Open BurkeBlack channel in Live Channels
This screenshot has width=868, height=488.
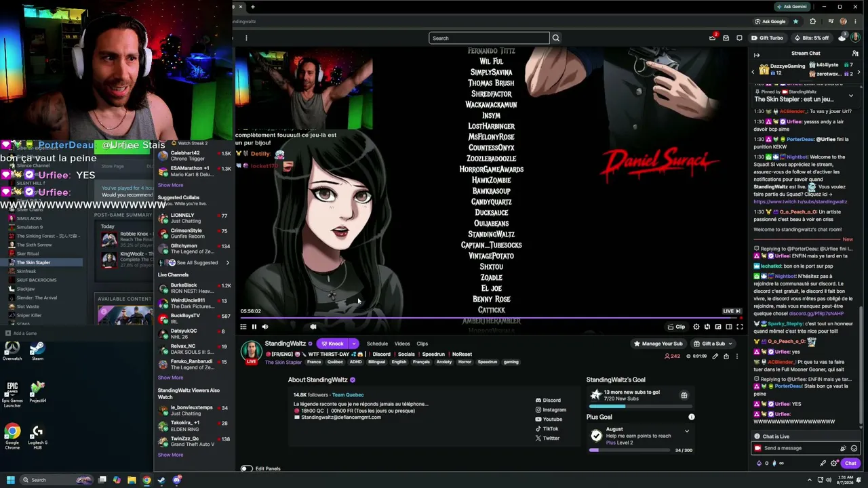tap(193, 288)
